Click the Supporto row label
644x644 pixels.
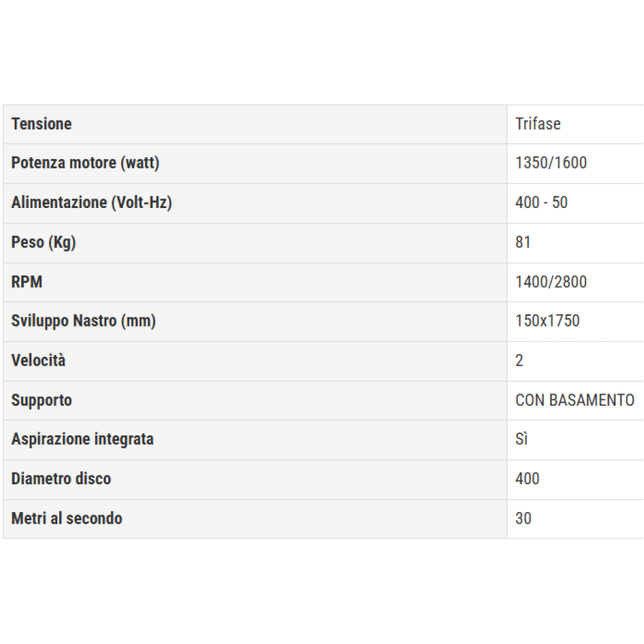tap(41, 401)
